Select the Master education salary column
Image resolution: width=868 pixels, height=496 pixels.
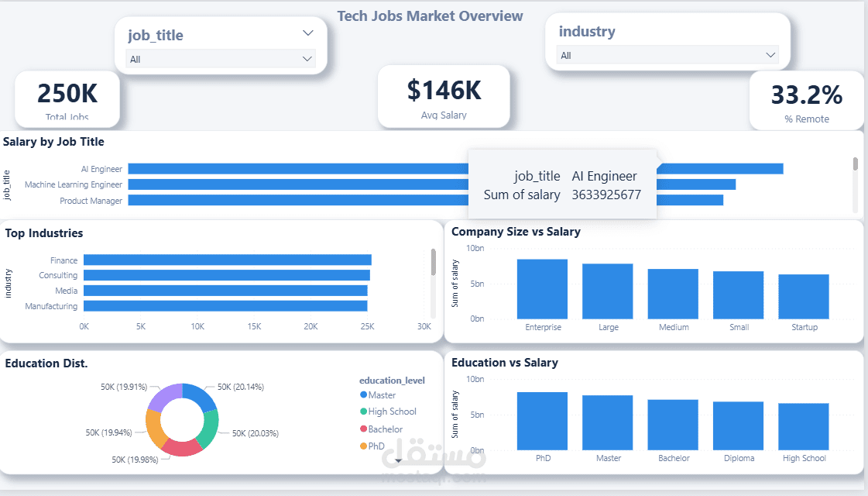[607, 423]
